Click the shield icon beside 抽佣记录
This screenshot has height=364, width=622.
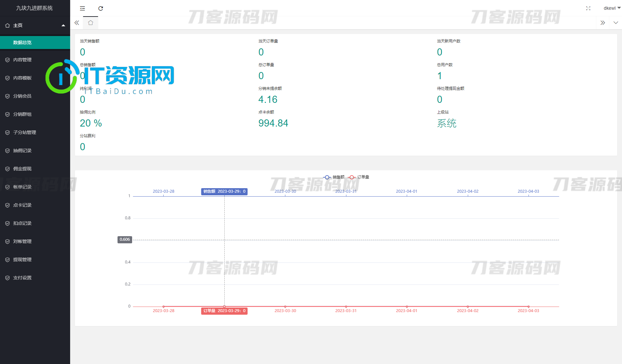[x=7, y=151]
